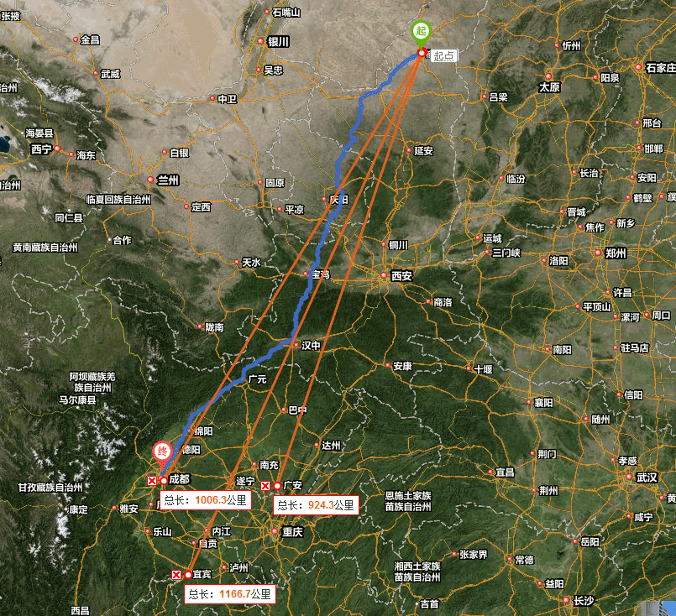This screenshot has height=616, width=676.
Task: Click the 郑州 city label
Action: point(616,253)
